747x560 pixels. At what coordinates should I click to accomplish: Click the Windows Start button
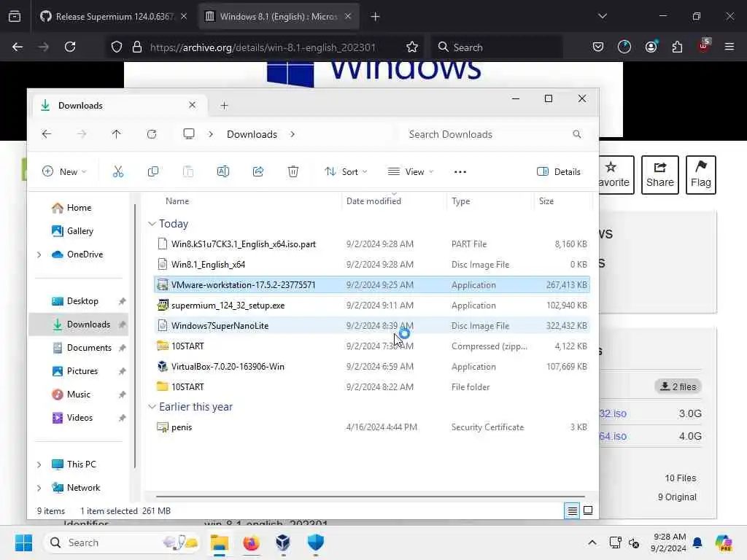tap(23, 542)
